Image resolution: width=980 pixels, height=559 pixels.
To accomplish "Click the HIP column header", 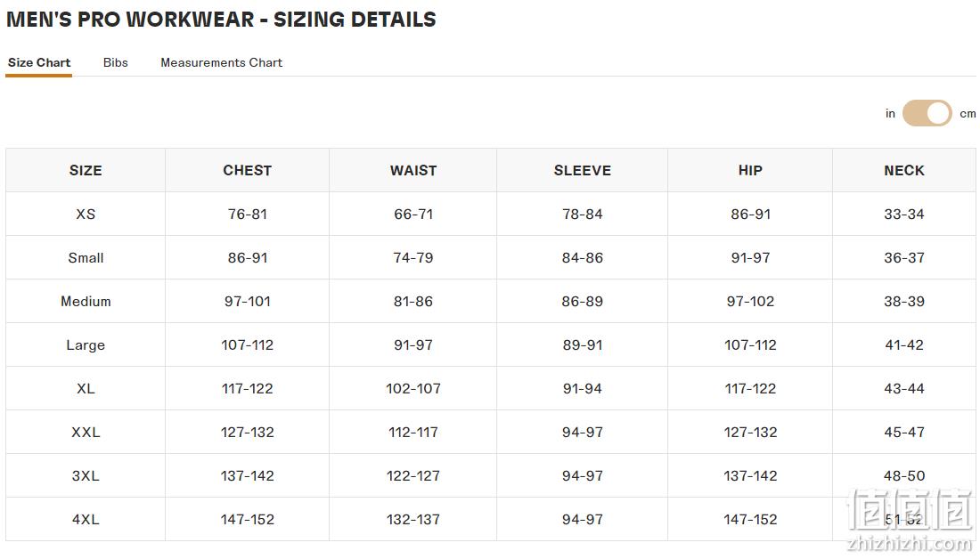I will 750,171.
